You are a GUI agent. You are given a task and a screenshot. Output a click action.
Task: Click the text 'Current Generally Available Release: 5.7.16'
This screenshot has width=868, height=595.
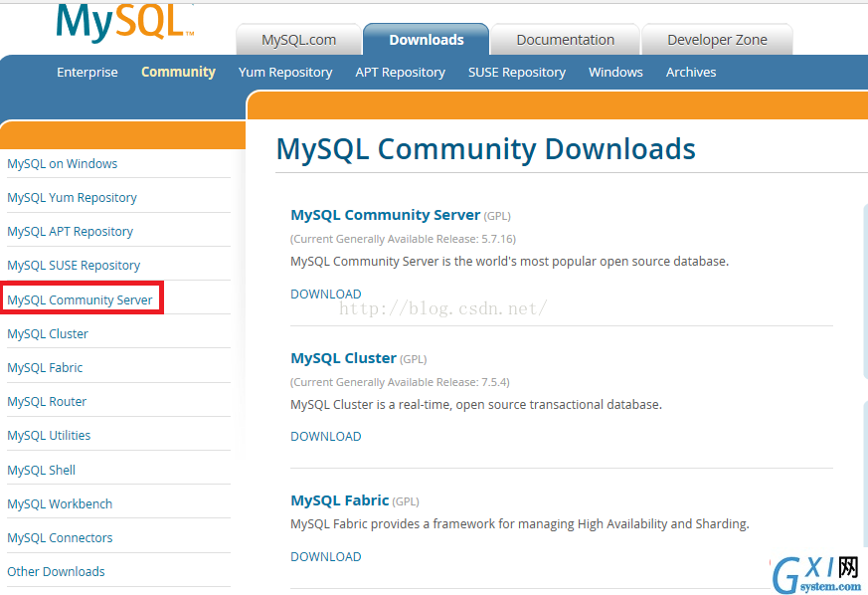point(403,240)
